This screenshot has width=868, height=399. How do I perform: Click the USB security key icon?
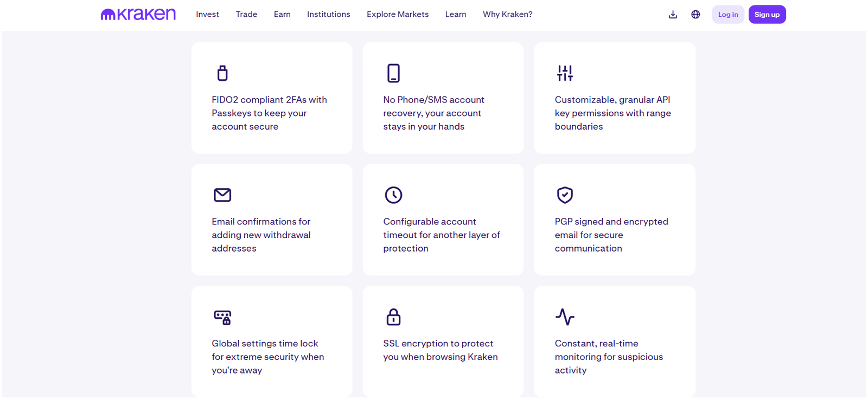pyautogui.click(x=222, y=73)
